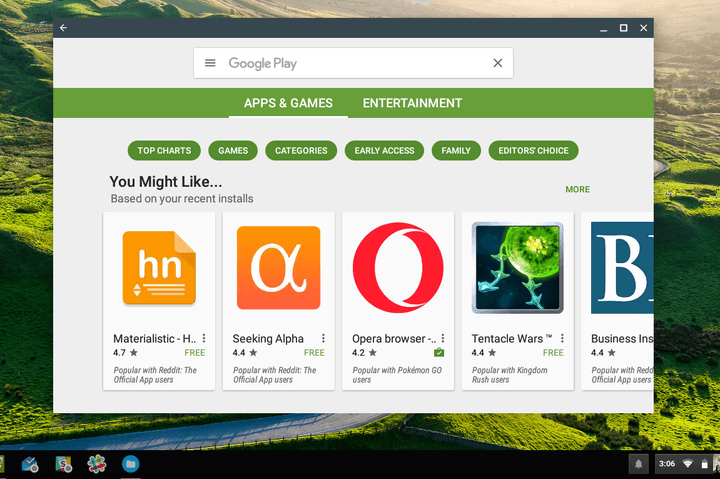
Task: Open Top Charts
Action: [x=164, y=151]
